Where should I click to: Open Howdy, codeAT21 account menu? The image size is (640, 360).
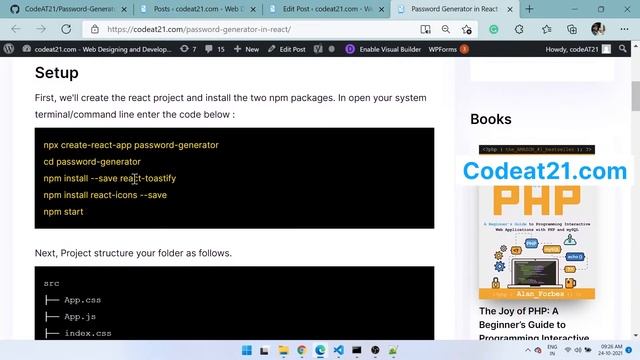(x=578, y=49)
